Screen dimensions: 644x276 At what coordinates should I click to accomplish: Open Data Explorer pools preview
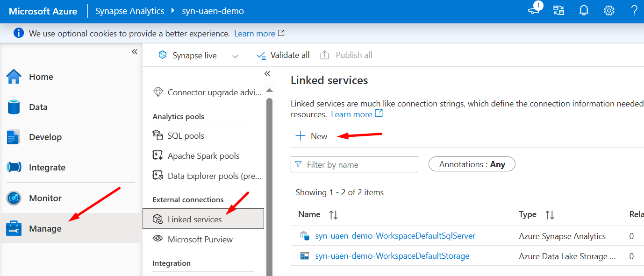(x=207, y=176)
